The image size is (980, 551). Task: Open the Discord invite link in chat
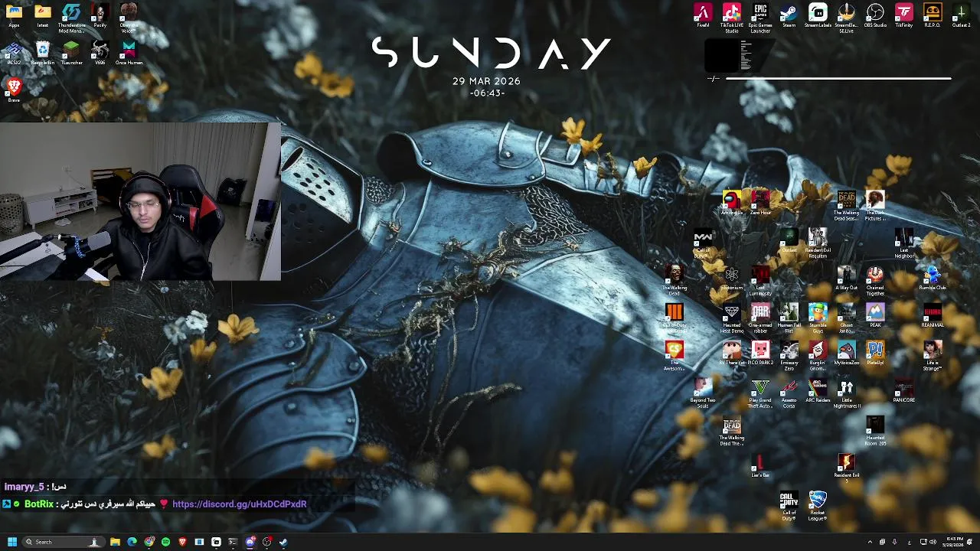coord(240,504)
